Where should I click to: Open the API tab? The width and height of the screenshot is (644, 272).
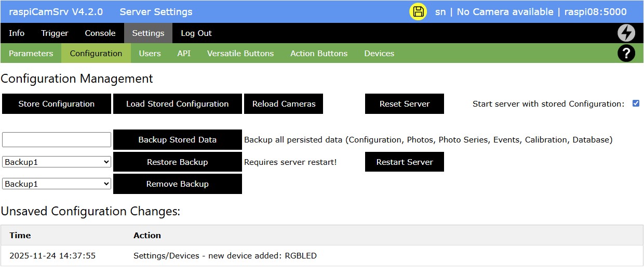tap(184, 53)
